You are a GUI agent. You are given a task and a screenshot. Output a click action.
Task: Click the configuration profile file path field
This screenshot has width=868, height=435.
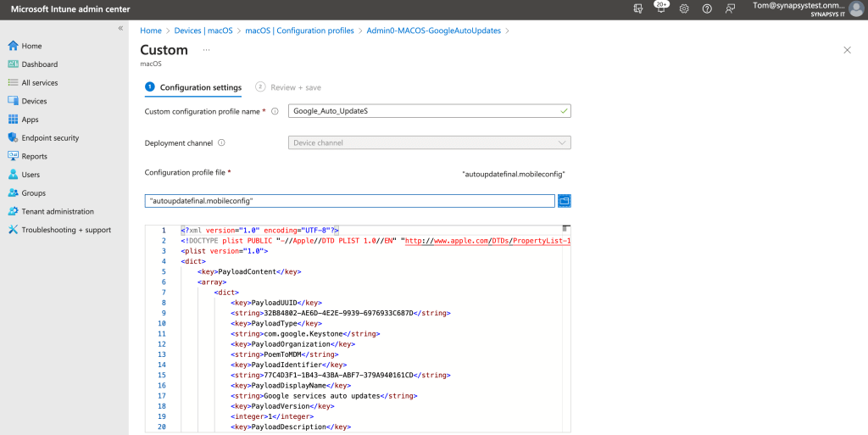(x=350, y=201)
